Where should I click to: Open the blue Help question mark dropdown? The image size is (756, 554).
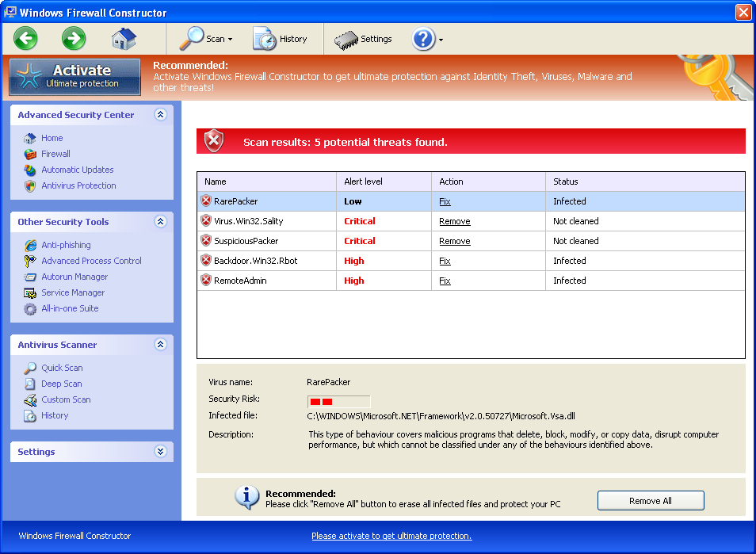click(427, 39)
